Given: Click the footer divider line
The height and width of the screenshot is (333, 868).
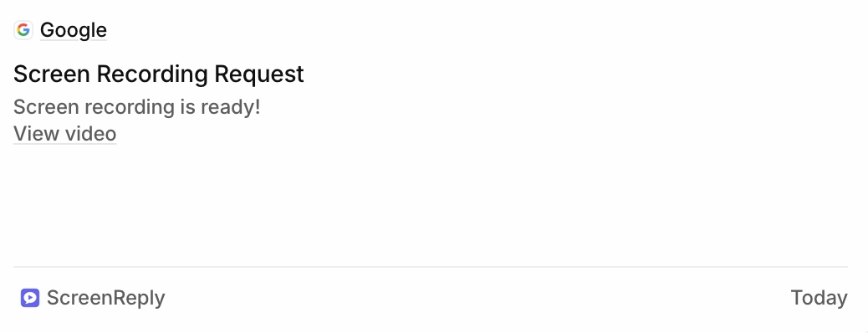Looking at the screenshot, I should click(x=430, y=267).
